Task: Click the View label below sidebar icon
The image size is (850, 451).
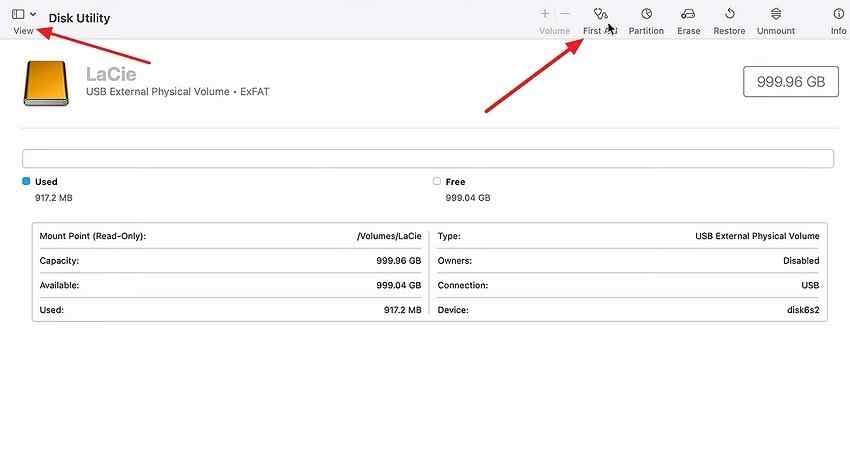Action: (23, 31)
